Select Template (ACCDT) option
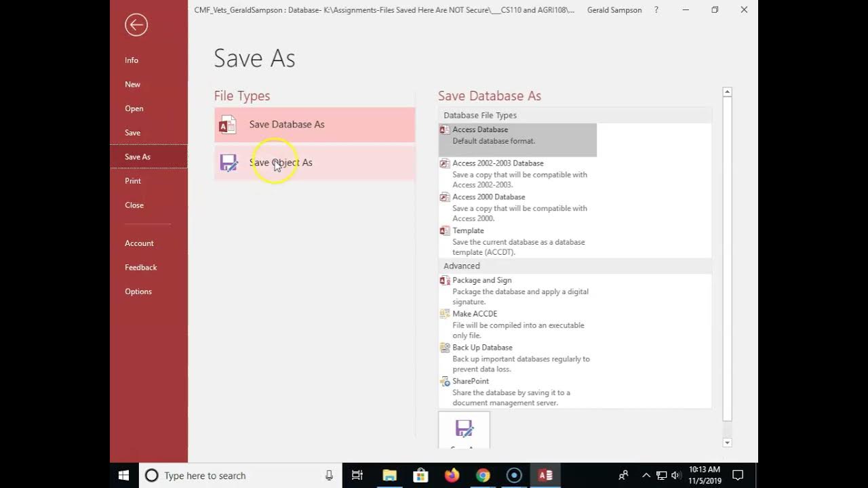 tap(517, 241)
